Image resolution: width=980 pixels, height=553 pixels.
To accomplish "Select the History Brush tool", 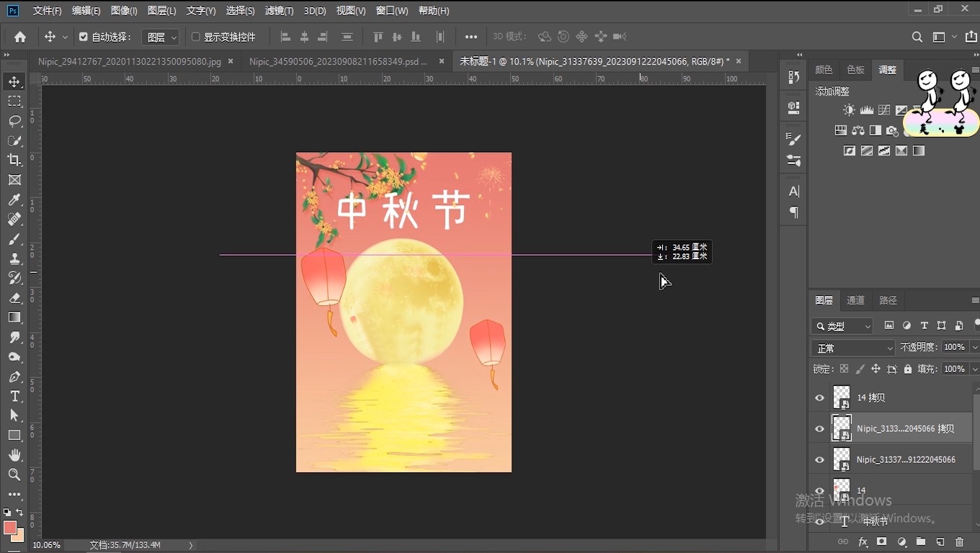I will pyautogui.click(x=14, y=278).
